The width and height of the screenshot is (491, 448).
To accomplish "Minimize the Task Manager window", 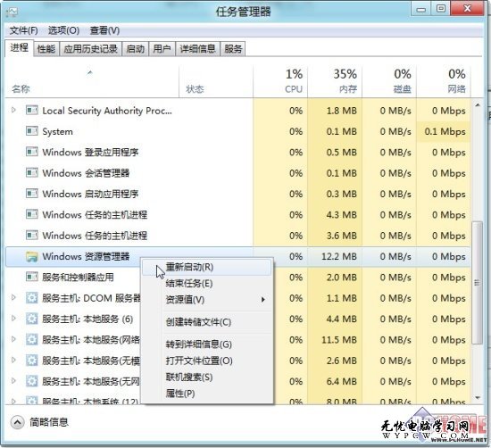I will point(420,9).
